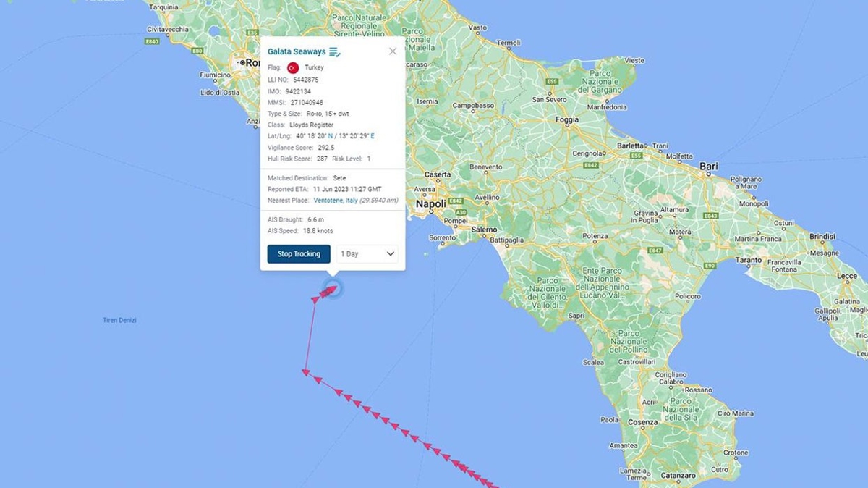
Task: Click the Galata Seaways vessel name title
Action: click(x=297, y=52)
